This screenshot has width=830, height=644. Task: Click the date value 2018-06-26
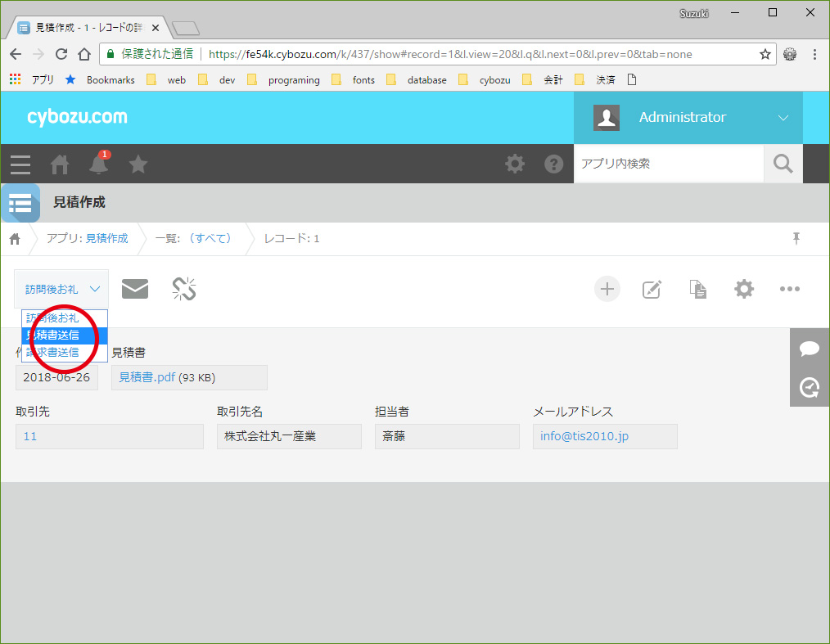(56, 377)
